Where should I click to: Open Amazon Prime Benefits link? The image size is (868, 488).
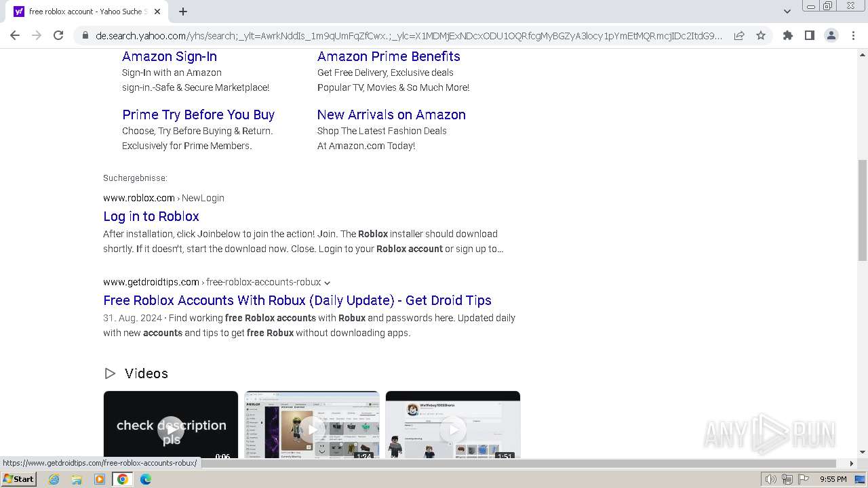pos(389,56)
